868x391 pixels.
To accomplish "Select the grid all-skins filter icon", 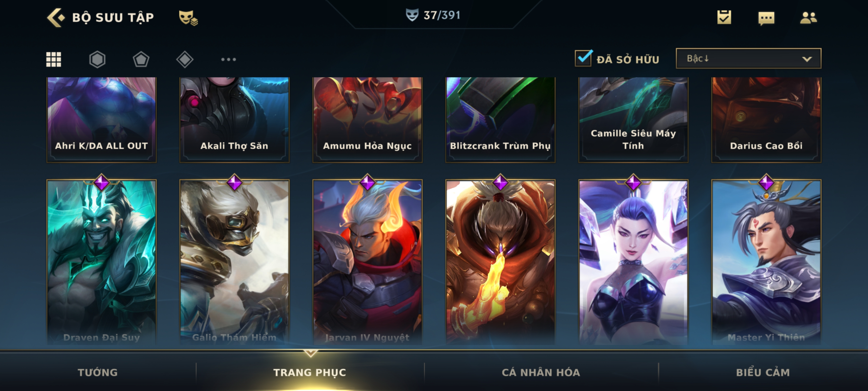I will (54, 59).
